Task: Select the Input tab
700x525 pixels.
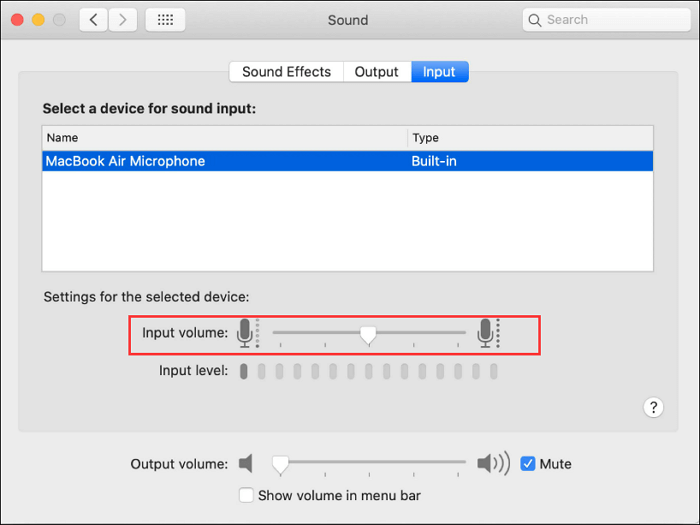Action: pos(439,72)
